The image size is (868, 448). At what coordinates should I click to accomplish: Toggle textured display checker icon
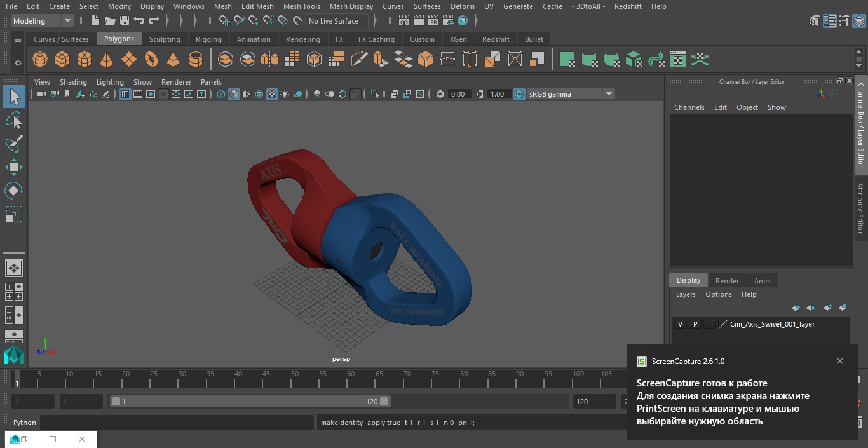tap(272, 94)
